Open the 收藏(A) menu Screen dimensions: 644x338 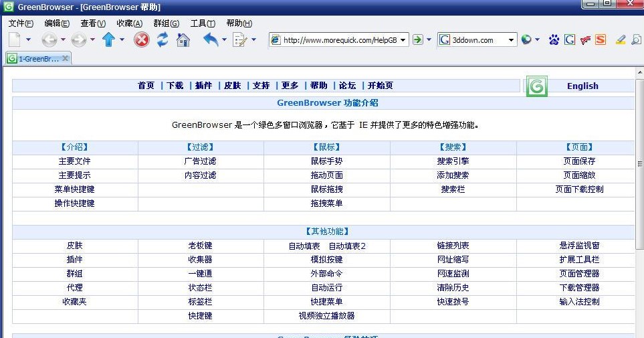click(129, 23)
